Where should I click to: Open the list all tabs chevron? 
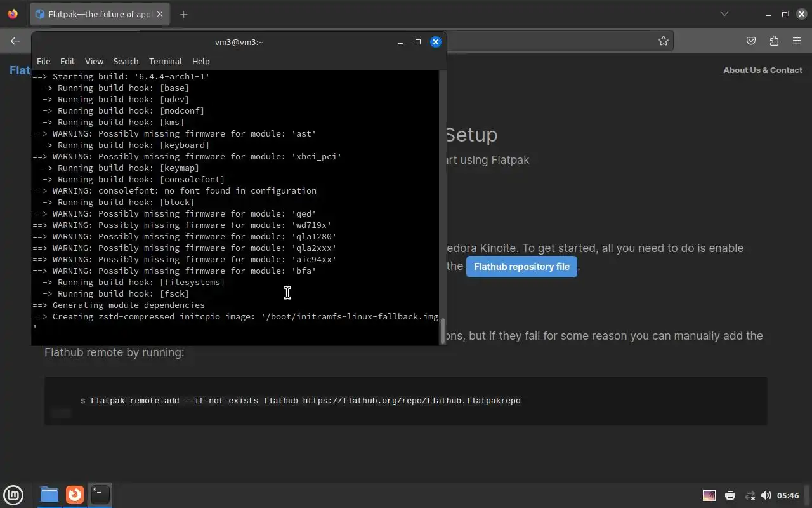[724, 14]
